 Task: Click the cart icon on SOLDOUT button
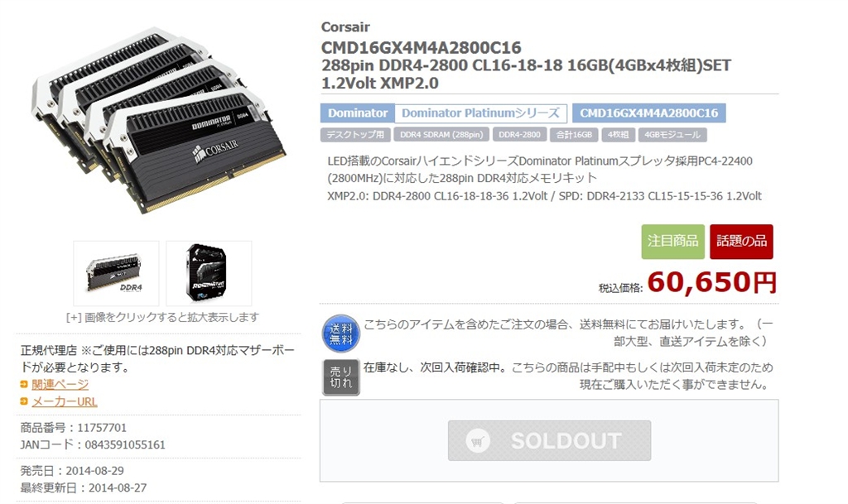[x=477, y=441]
